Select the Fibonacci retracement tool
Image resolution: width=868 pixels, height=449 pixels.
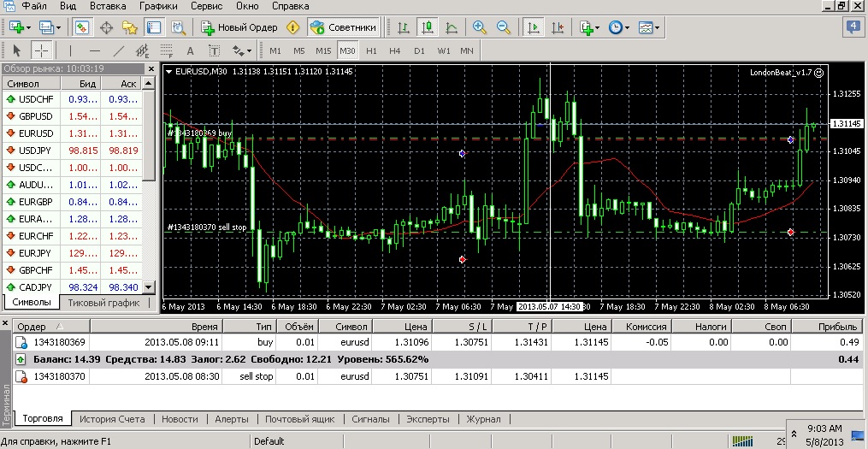166,51
